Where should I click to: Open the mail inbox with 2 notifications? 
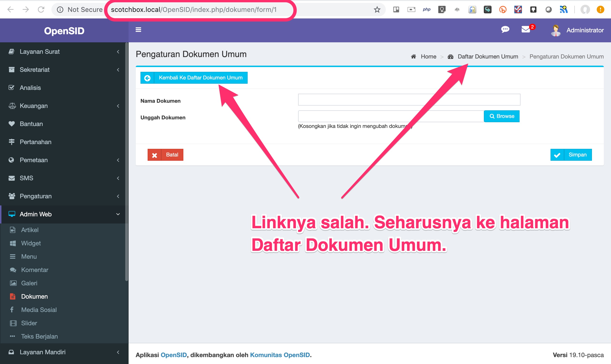526,30
